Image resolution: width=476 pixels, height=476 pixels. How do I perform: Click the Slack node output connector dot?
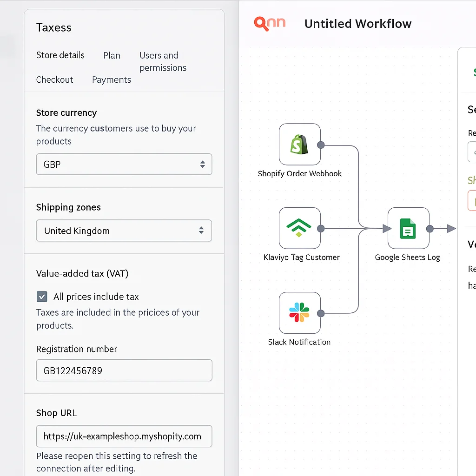(x=321, y=313)
